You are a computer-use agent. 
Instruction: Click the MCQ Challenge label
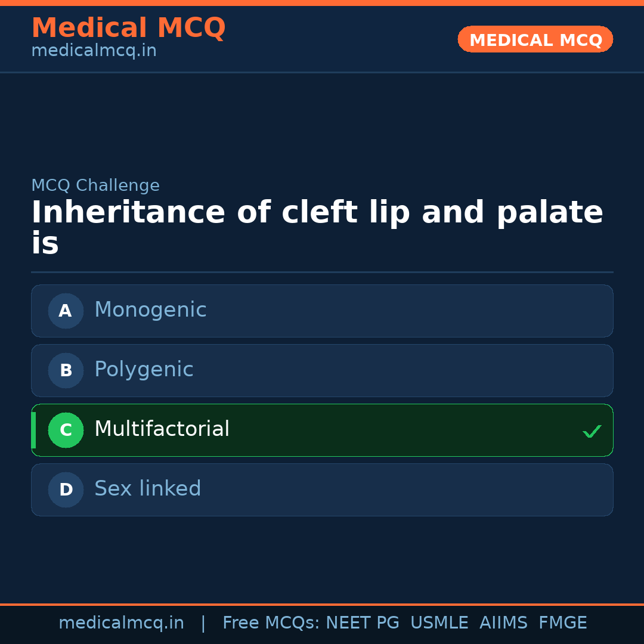coord(95,185)
